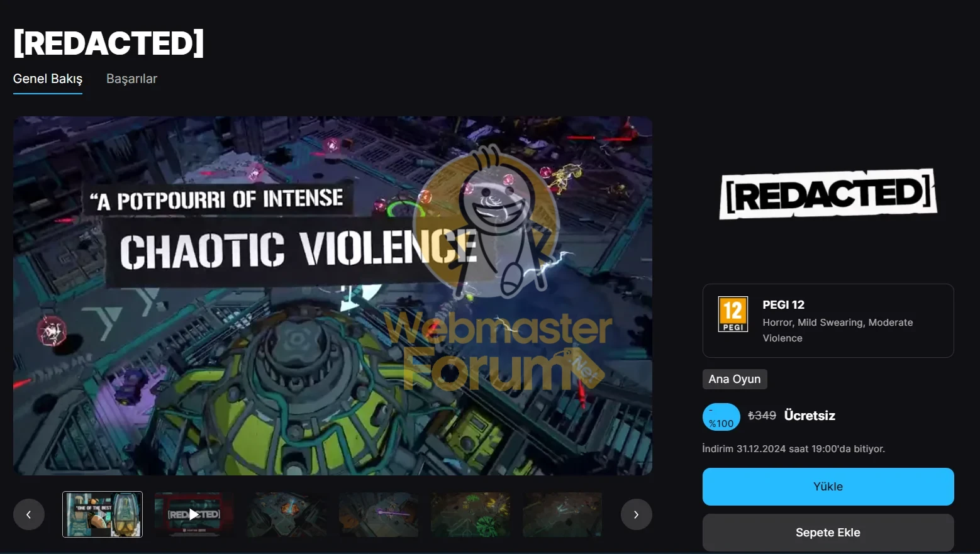Open the screenshot thumbnail with purple laser beam
Screen dimensions: 980x554
[x=378, y=514]
